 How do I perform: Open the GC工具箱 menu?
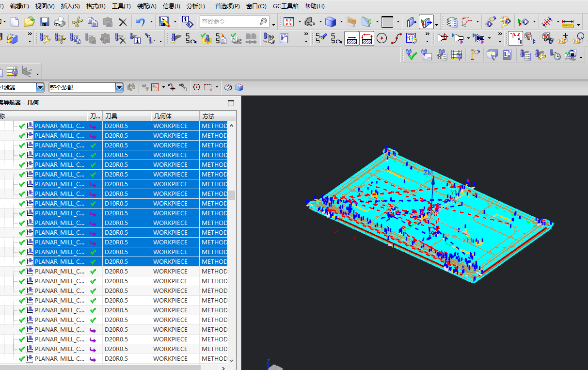click(x=286, y=6)
